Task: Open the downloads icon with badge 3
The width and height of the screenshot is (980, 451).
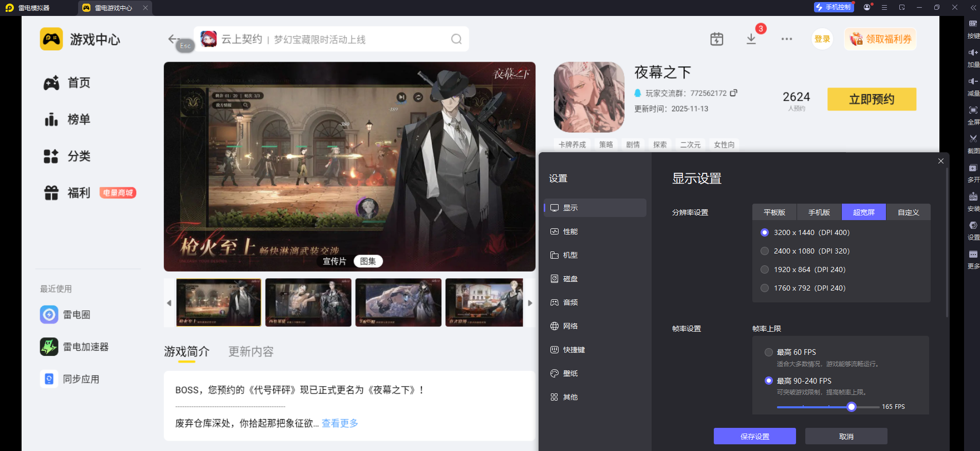Action: (x=751, y=39)
